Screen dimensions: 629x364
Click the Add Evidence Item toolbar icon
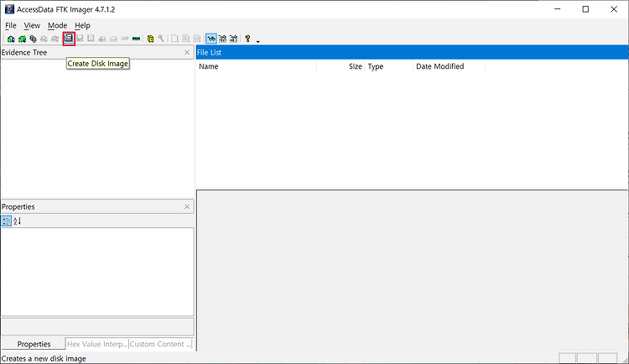(x=11, y=39)
